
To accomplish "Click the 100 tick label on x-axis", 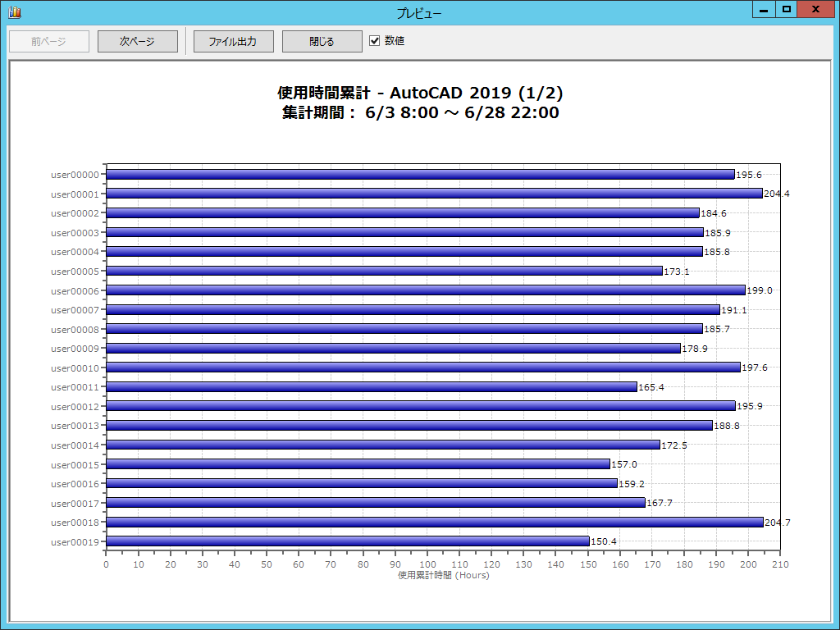I will (427, 564).
